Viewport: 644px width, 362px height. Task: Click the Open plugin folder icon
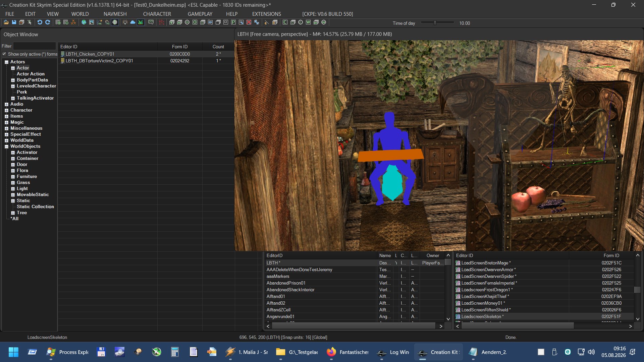pyautogui.click(x=6, y=22)
